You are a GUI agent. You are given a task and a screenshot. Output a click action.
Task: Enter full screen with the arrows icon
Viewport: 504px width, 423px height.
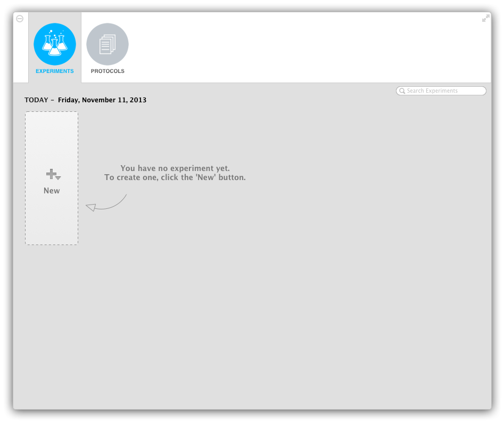[486, 18]
